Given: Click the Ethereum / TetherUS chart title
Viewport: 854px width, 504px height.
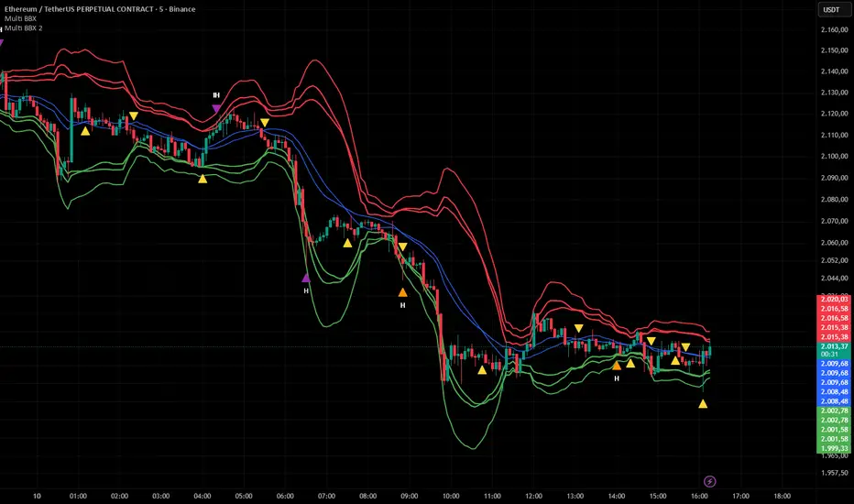Looking at the screenshot, I should point(100,9).
